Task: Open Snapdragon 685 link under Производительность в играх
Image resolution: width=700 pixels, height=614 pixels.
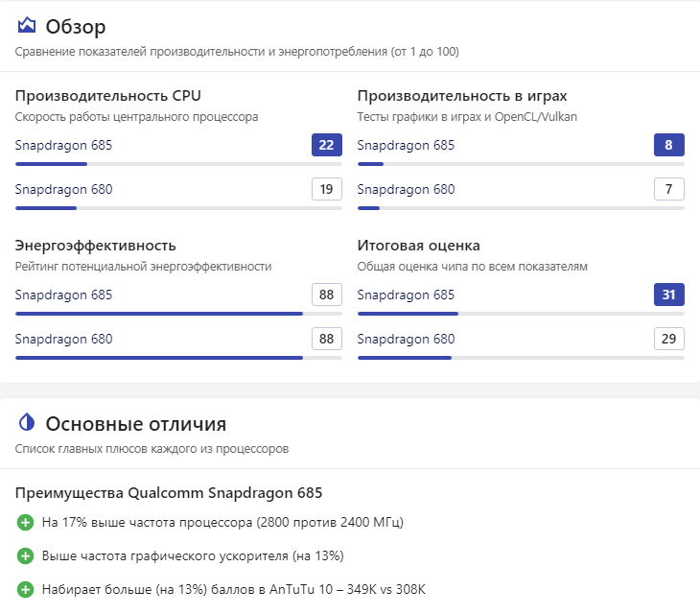Action: (406, 145)
